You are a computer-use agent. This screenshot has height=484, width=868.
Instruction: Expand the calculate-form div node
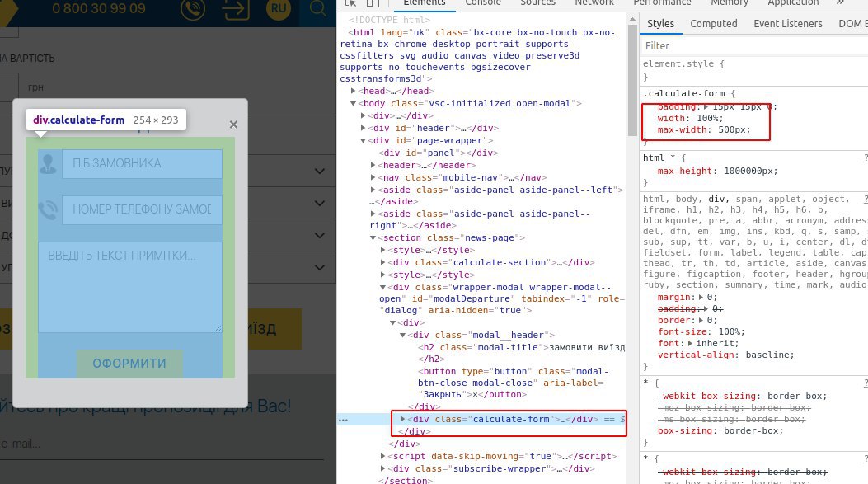click(x=402, y=419)
